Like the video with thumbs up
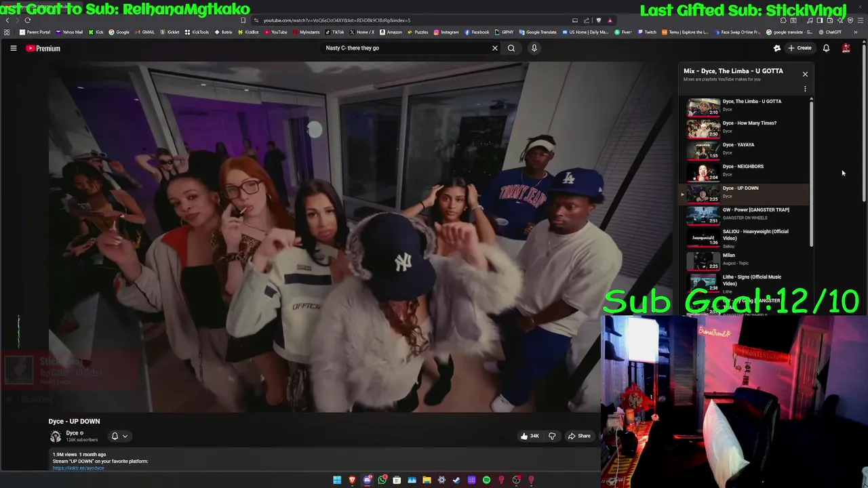 (530, 436)
